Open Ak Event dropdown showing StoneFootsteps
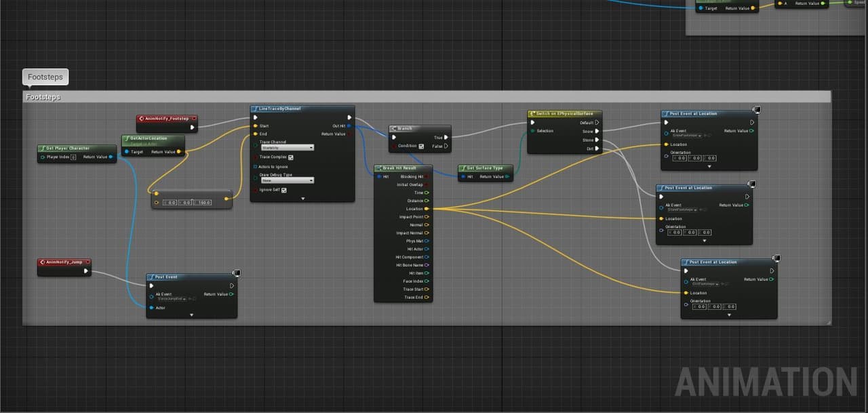Screen dimensions: 868x413 [x=681, y=210]
